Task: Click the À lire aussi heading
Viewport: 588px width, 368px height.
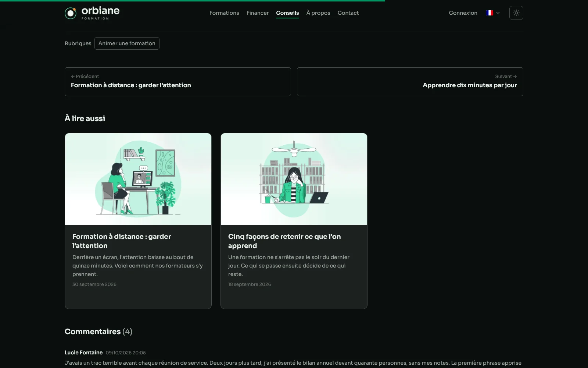Action: (85, 118)
